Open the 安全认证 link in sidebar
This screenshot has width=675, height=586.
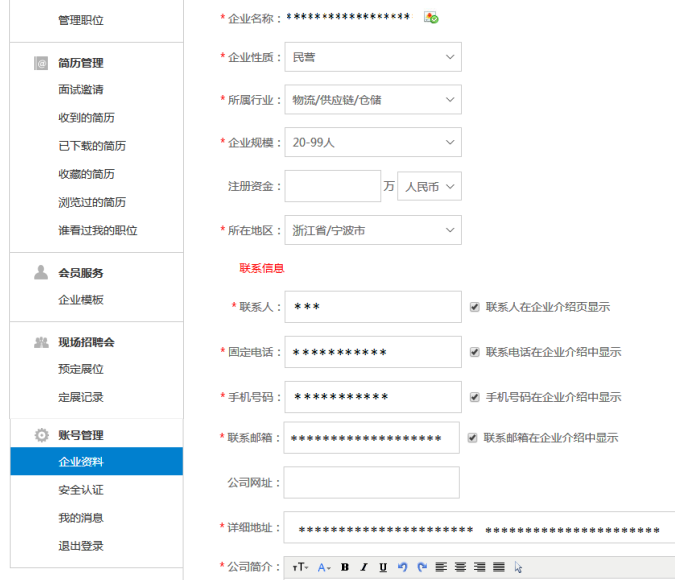81,490
